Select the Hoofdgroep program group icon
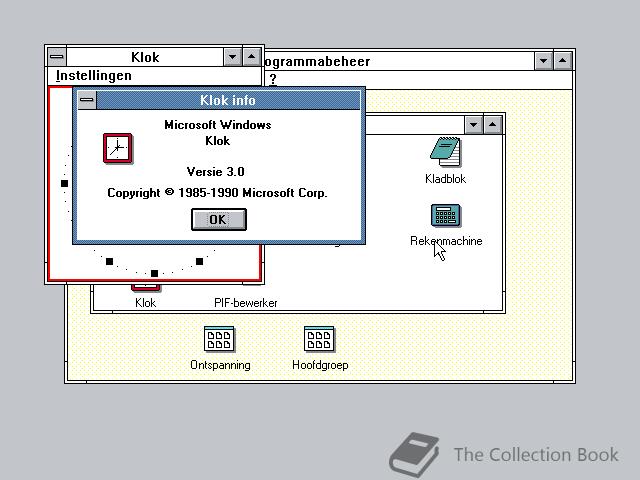The image size is (640, 480). pyautogui.click(x=319, y=339)
